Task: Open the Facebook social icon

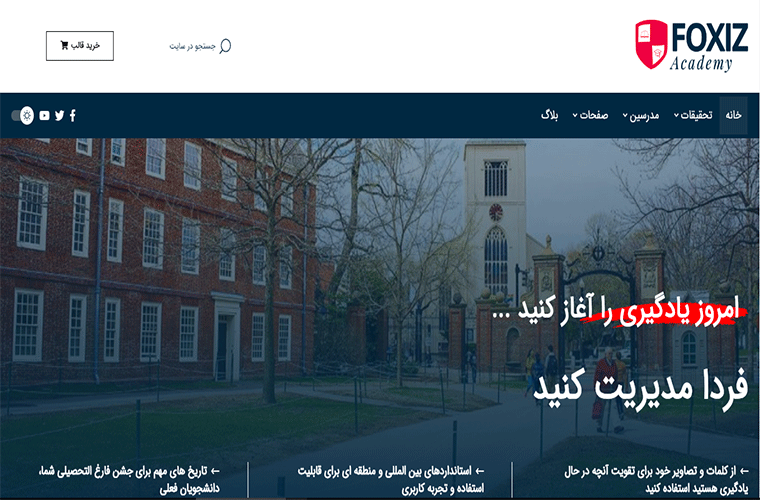Action: coord(72,116)
